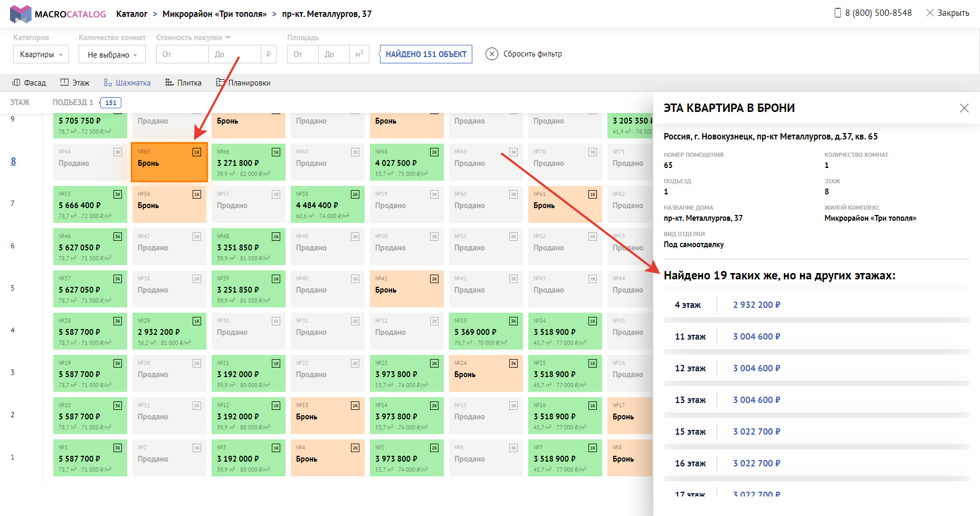
Task: Select reserved apartment №56 cell
Action: click(169, 204)
